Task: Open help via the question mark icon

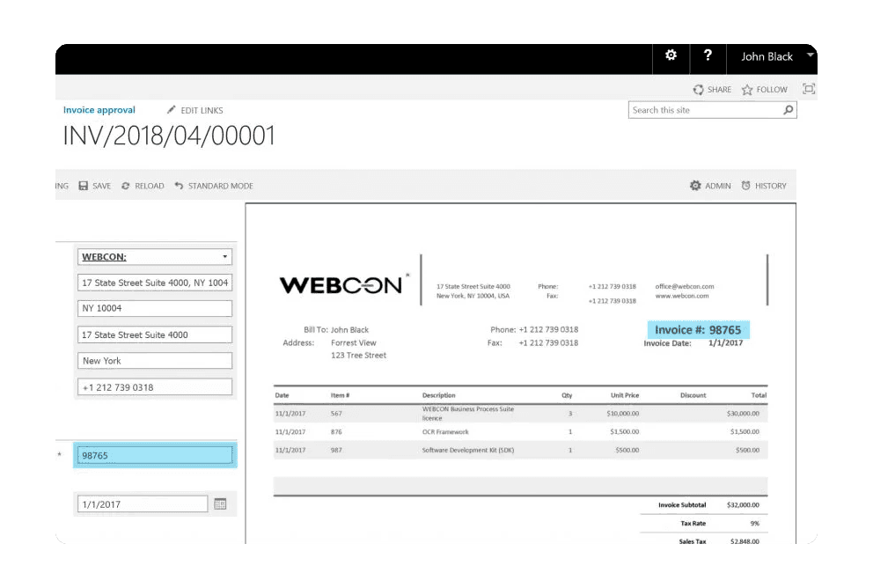Action: pyautogui.click(x=708, y=55)
